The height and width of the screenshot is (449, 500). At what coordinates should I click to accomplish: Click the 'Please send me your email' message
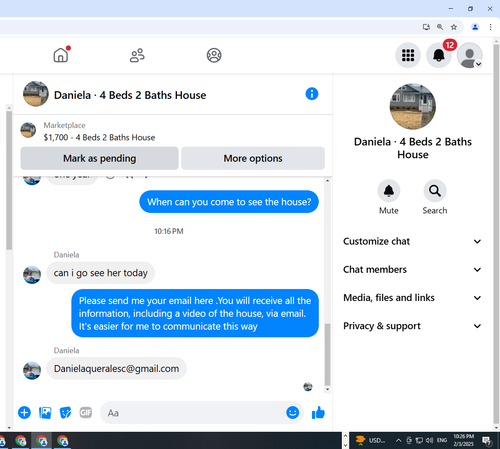195,313
